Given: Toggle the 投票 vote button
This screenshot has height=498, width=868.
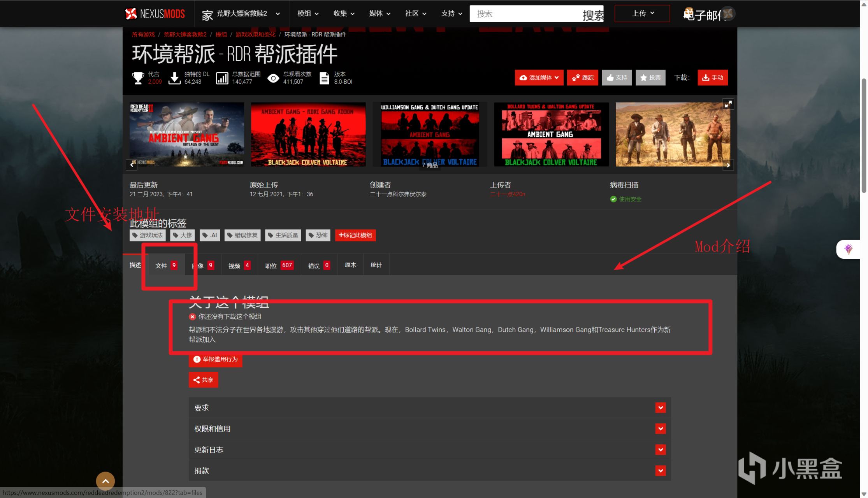Looking at the screenshot, I should click(x=650, y=77).
